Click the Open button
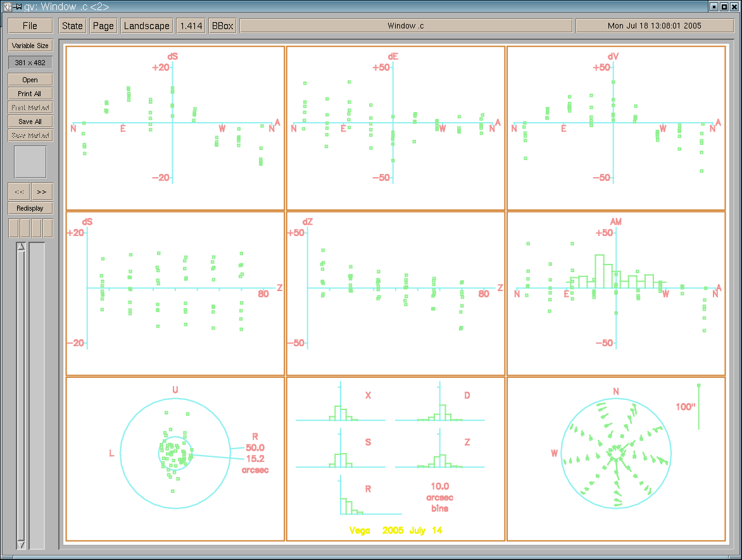The width and height of the screenshot is (742, 560). point(30,80)
